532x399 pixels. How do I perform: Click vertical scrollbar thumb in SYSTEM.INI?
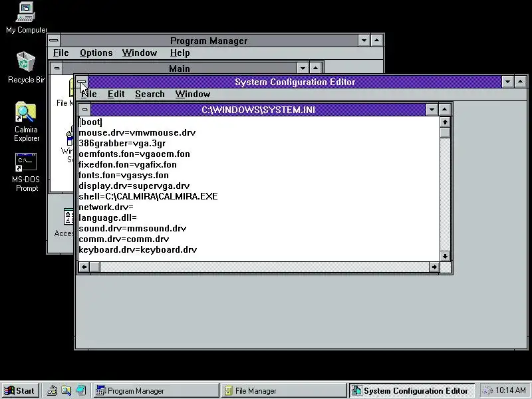click(x=445, y=132)
